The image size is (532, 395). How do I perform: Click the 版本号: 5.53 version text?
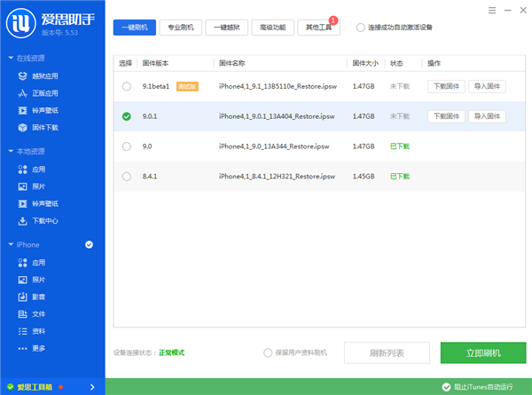(x=59, y=33)
